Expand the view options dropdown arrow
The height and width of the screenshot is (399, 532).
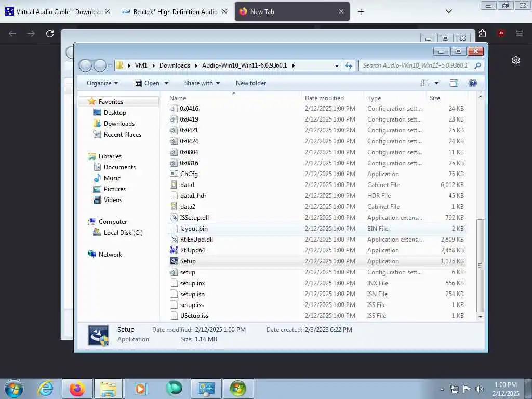[436, 83]
